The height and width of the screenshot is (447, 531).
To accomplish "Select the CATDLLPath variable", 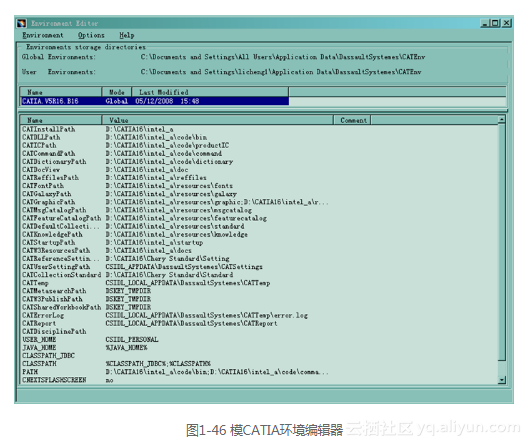I will coord(41,137).
